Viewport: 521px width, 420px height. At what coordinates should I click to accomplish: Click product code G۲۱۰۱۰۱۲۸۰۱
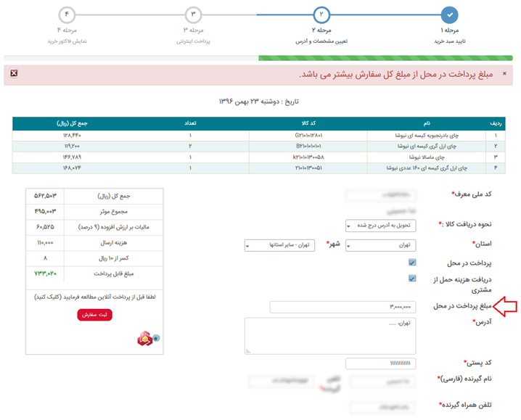point(308,136)
